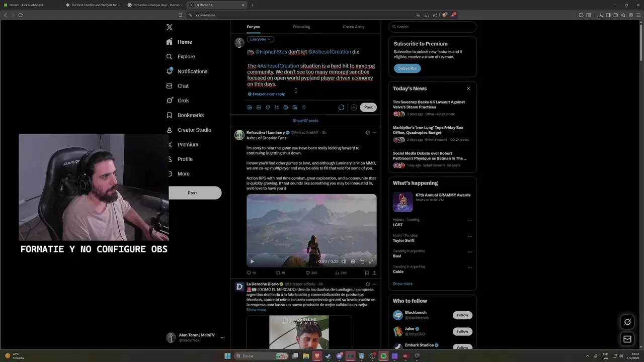The image size is (644, 362).
Task: Add a GIF to the post
Action: [x=259, y=107]
